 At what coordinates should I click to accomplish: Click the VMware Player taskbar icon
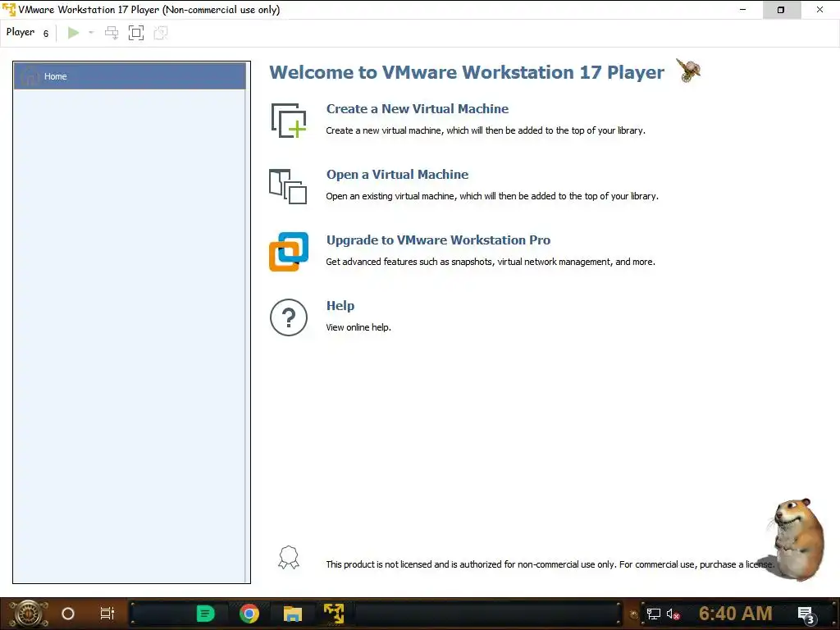tap(334, 614)
